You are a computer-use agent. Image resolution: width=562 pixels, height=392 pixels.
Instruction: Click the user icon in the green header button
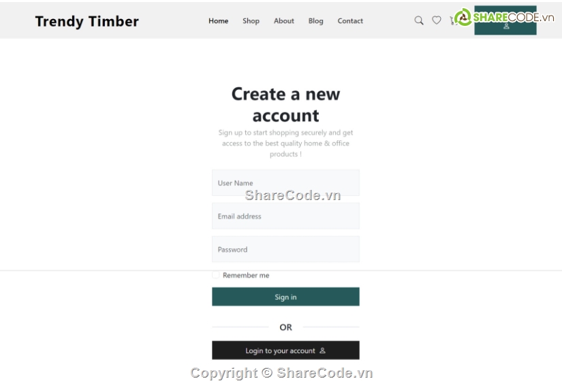506,27
